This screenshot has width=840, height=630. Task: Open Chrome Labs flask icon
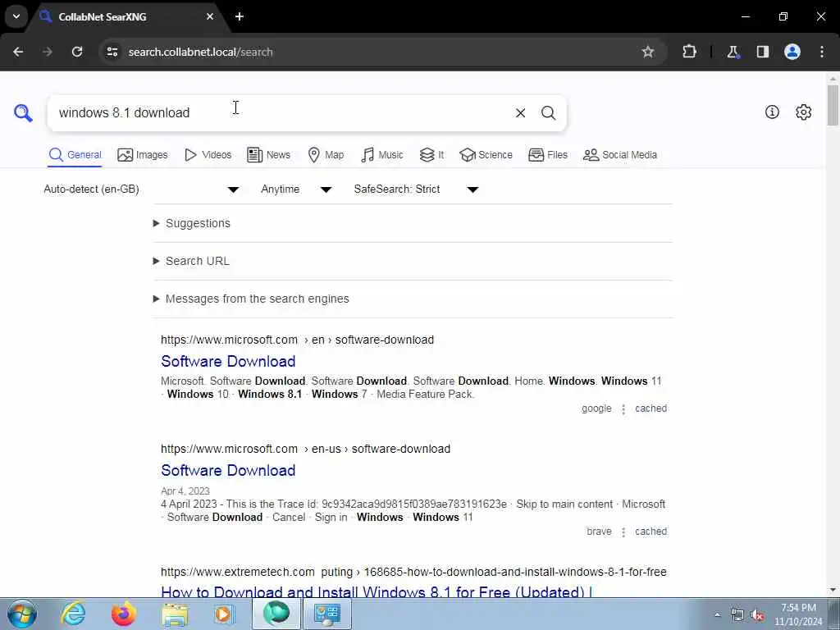point(733,52)
